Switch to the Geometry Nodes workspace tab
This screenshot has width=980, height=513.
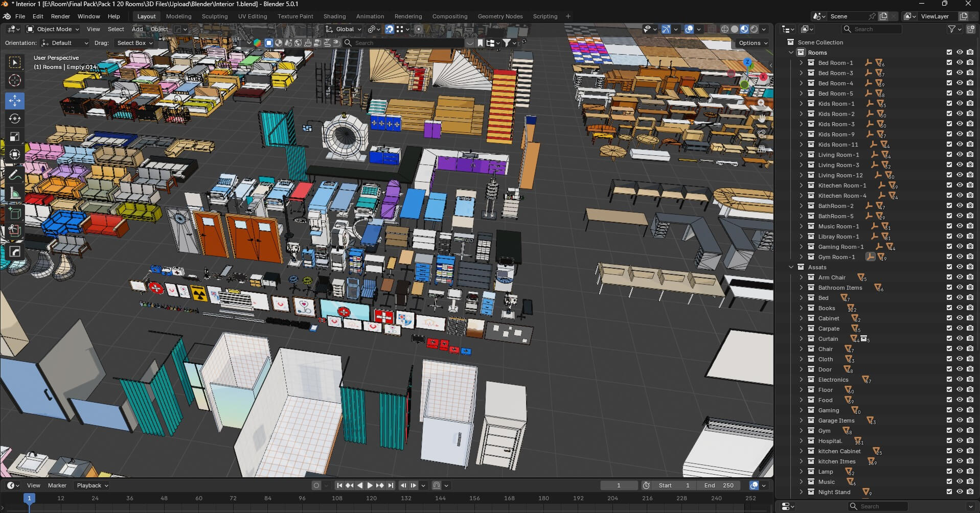(x=500, y=16)
